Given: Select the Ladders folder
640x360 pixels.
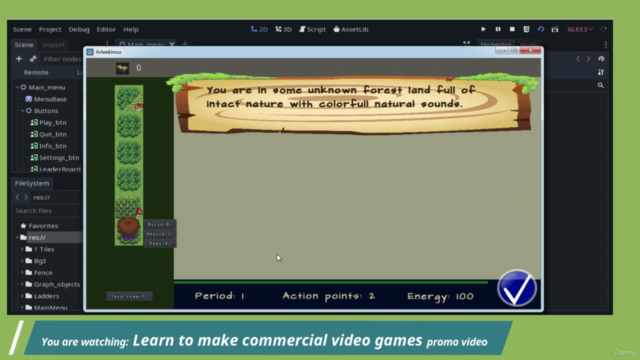Looking at the screenshot, I should [46, 296].
